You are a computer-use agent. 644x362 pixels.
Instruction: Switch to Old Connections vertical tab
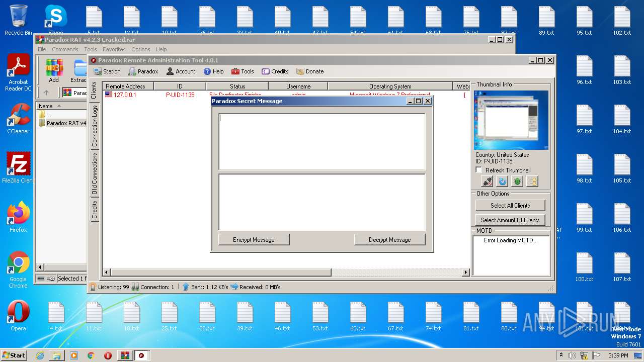pos(94,173)
